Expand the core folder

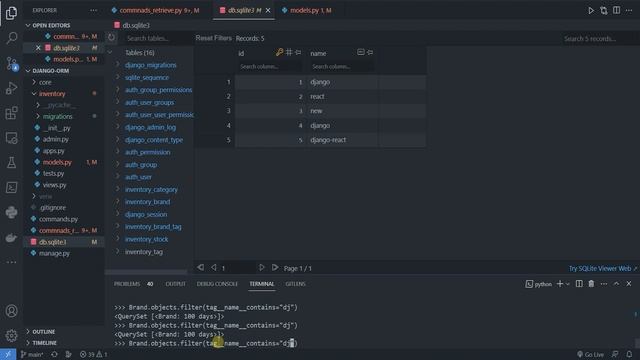tap(34, 82)
